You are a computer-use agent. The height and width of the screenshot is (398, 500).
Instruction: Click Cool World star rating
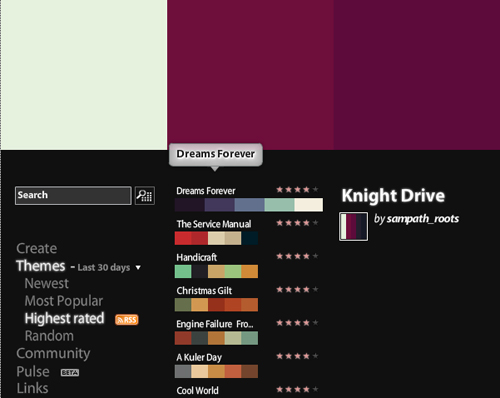297,389
